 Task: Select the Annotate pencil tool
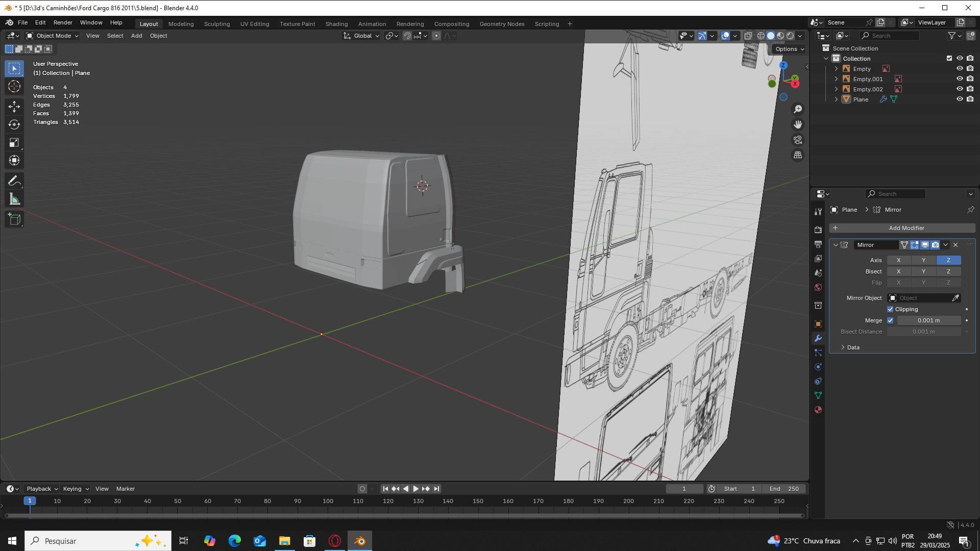pyautogui.click(x=14, y=181)
